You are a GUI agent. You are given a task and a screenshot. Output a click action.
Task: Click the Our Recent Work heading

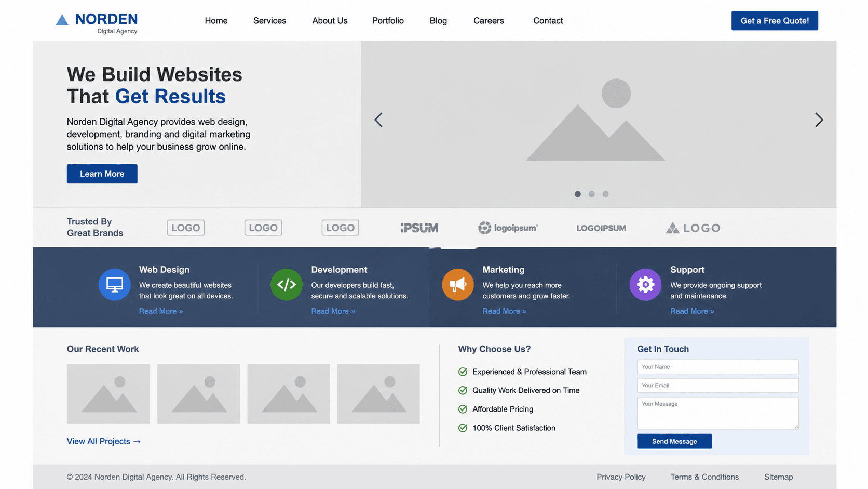(103, 349)
